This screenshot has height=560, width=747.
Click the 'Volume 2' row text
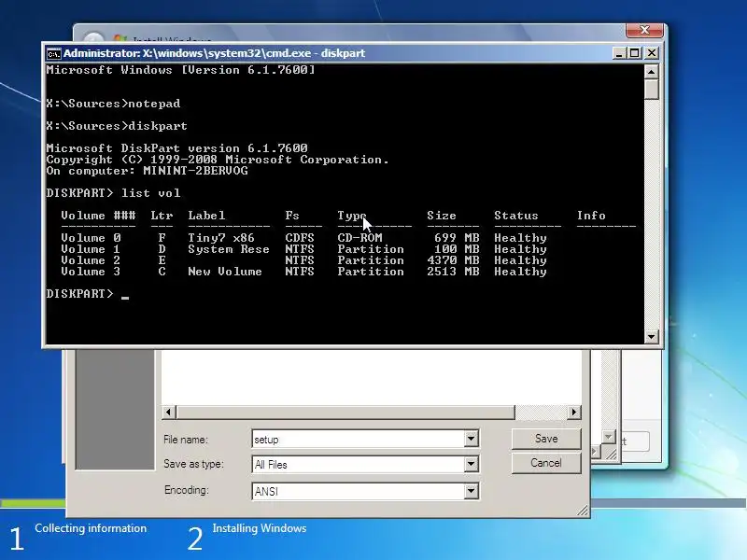[x=91, y=260]
